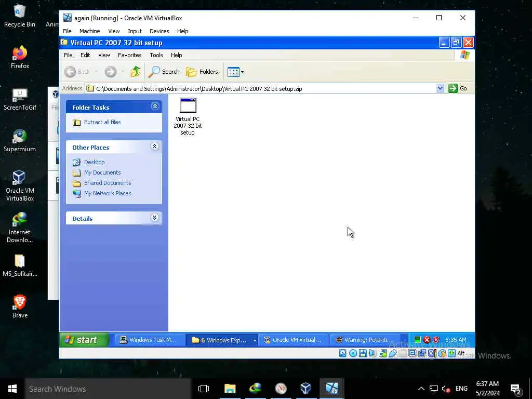Click Extract all files link
Viewport: 532px width, 399px height.
[x=102, y=122]
